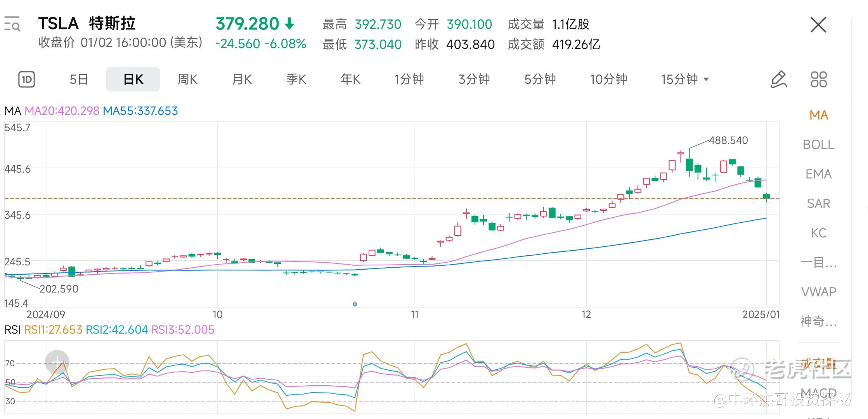Viewport: 868px width, 419px height.
Task: Switch to the 日K daily tab
Action: 133,80
